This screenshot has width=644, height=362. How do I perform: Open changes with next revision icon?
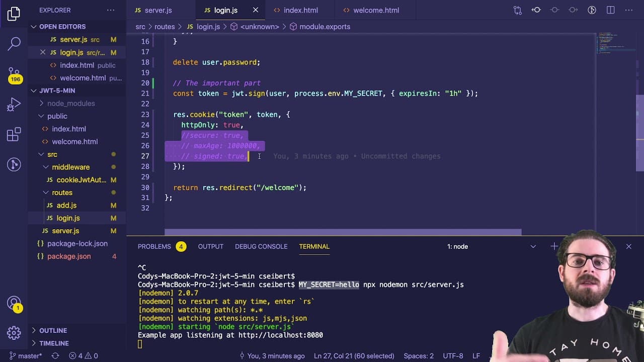(573, 10)
